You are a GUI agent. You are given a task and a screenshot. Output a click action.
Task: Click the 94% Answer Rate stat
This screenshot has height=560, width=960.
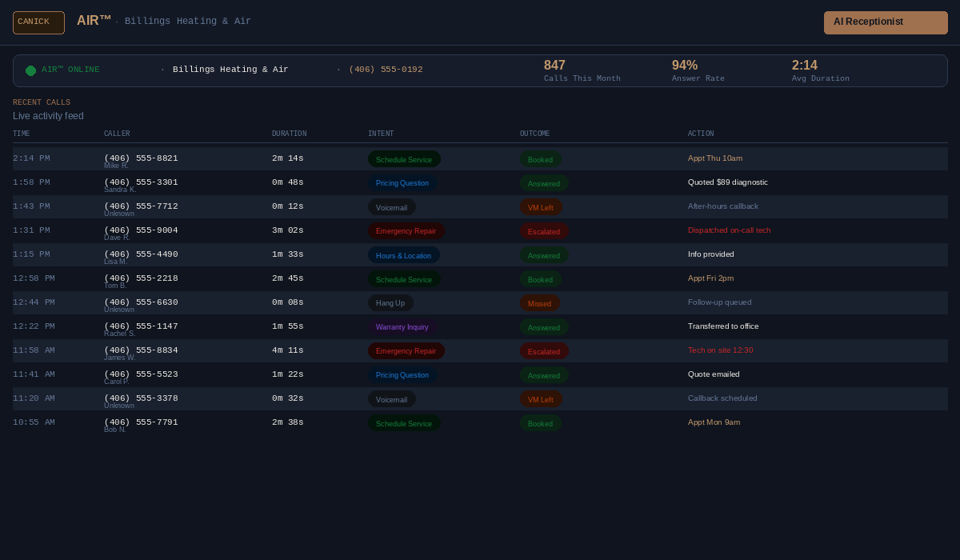(x=698, y=70)
